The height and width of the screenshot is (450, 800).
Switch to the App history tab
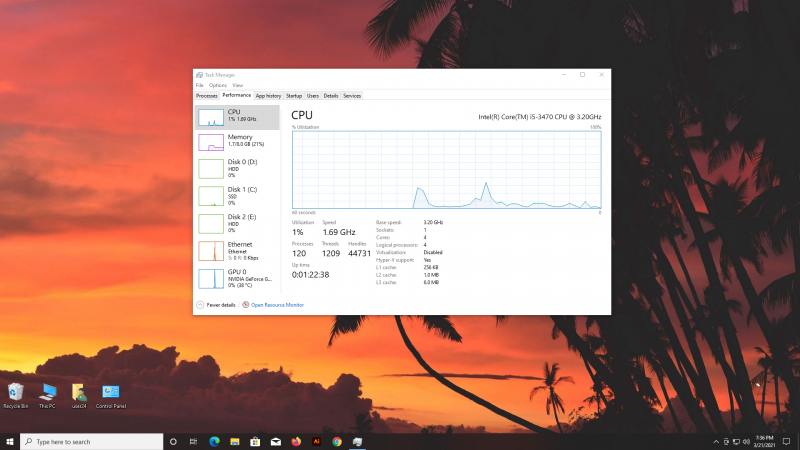268,96
